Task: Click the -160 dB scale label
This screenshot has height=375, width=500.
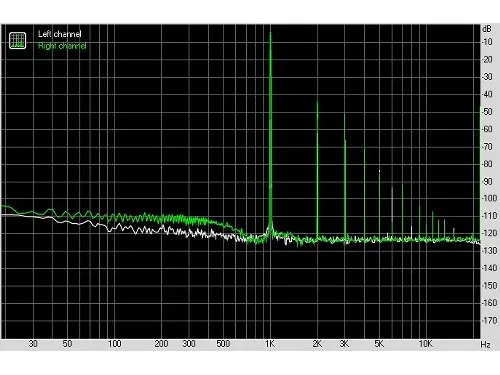Action: point(489,303)
